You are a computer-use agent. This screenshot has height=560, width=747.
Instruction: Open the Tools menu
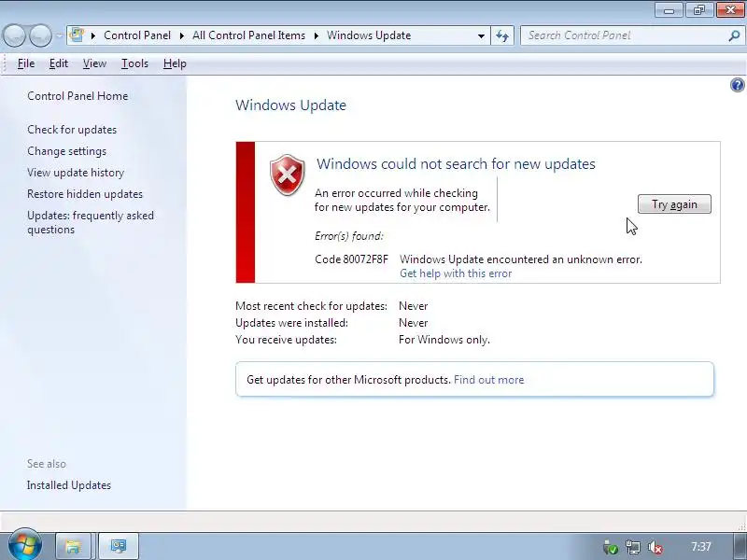click(x=134, y=63)
